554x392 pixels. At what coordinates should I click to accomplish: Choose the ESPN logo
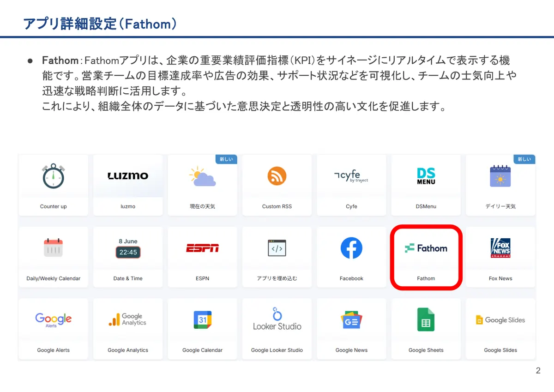coord(202,248)
